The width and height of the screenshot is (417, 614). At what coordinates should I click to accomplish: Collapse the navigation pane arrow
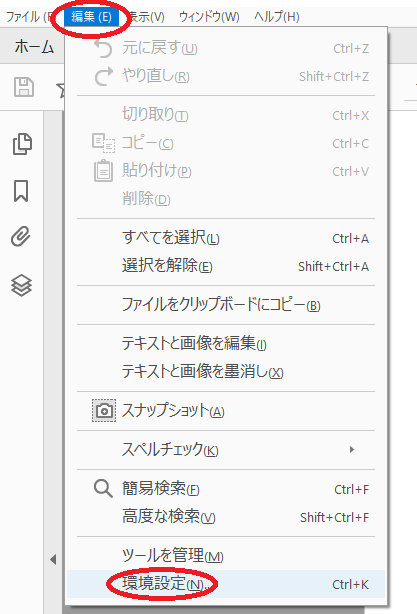pyautogui.click(x=53, y=560)
